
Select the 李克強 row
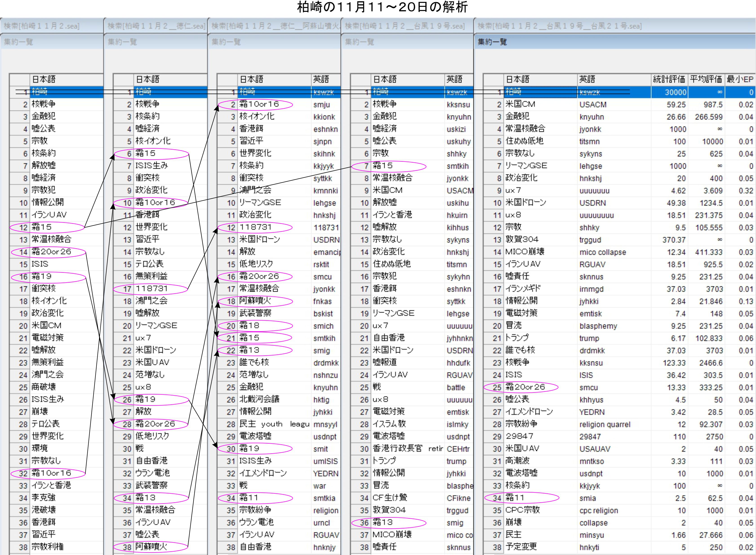point(44,497)
